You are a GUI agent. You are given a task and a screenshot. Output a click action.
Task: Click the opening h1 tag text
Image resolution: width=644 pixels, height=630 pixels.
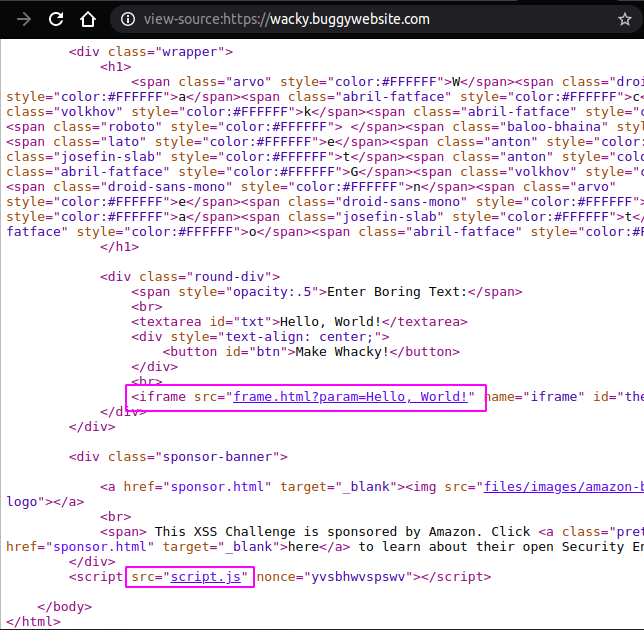click(x=115, y=67)
